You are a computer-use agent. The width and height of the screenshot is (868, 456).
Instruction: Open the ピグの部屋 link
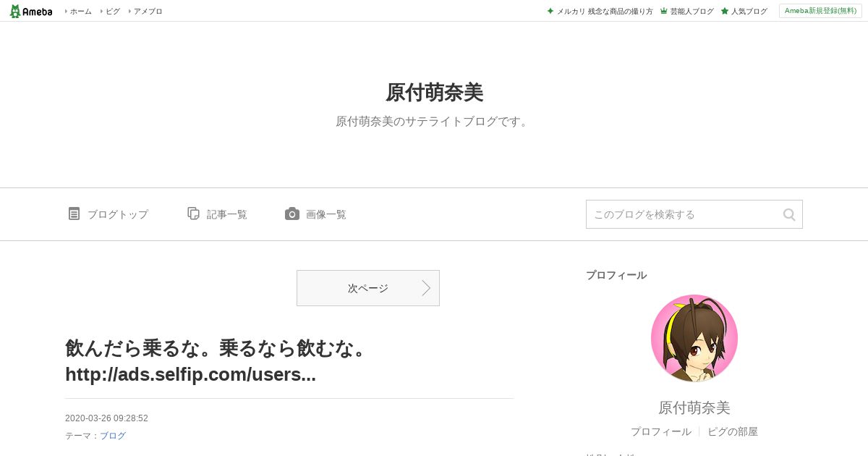point(733,431)
